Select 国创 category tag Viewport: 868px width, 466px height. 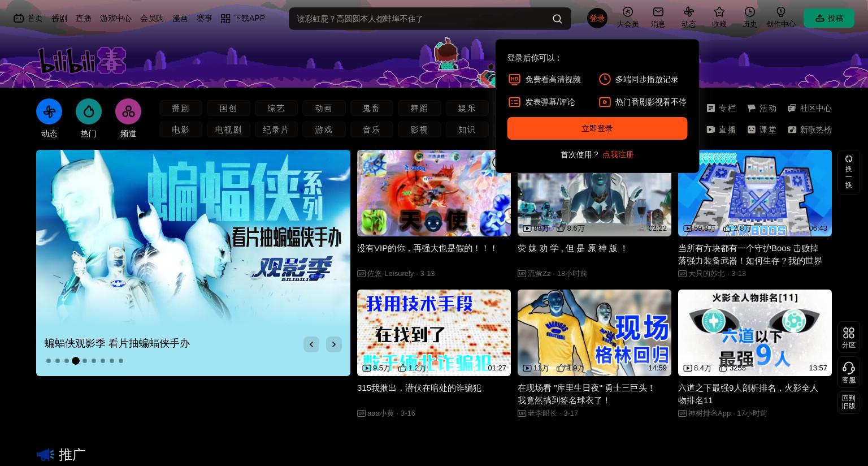[228, 108]
